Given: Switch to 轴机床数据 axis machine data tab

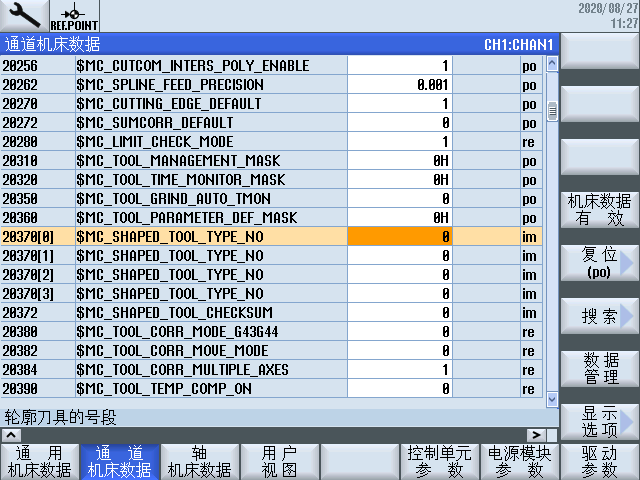Looking at the screenshot, I should 200,461.
